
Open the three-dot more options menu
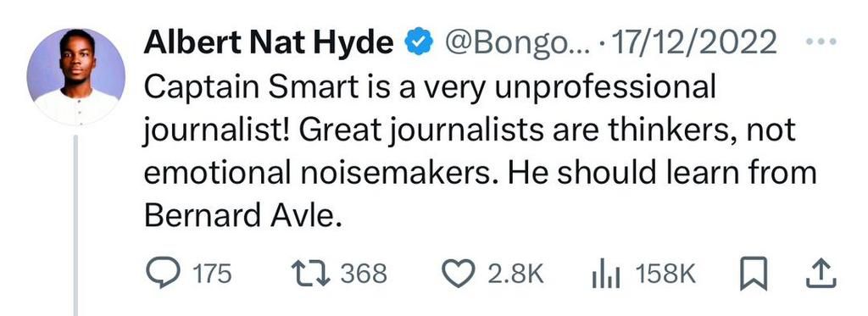tap(821, 41)
